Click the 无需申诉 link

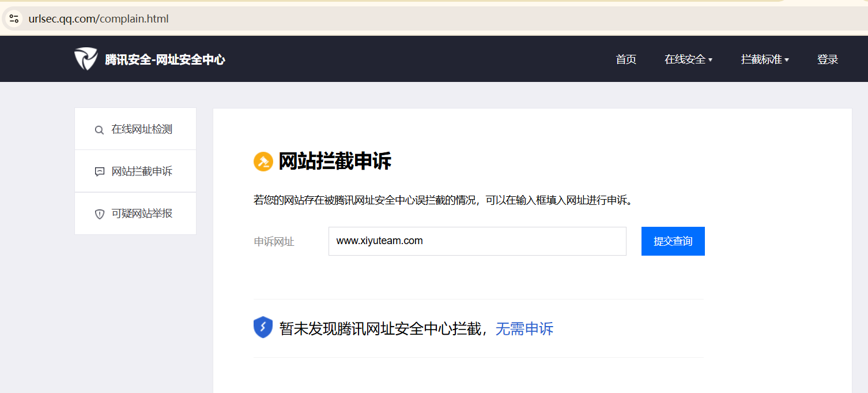[x=524, y=329]
